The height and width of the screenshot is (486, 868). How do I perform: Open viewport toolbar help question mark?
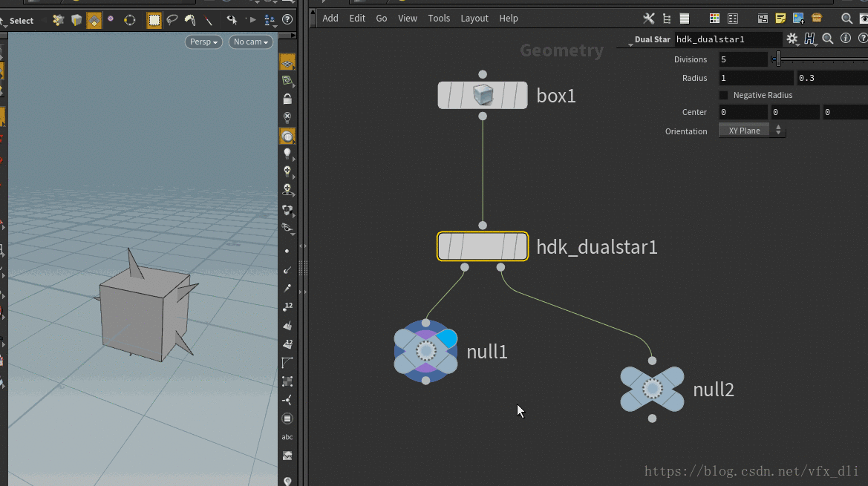(287, 20)
